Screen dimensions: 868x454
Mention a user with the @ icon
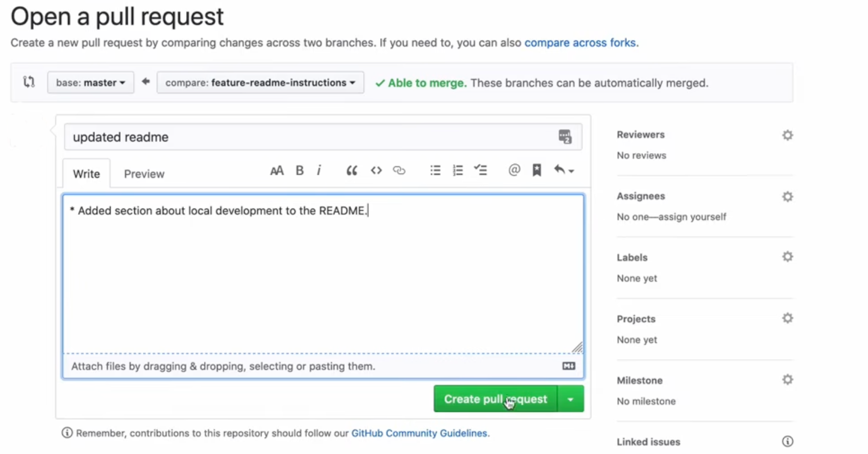click(514, 171)
